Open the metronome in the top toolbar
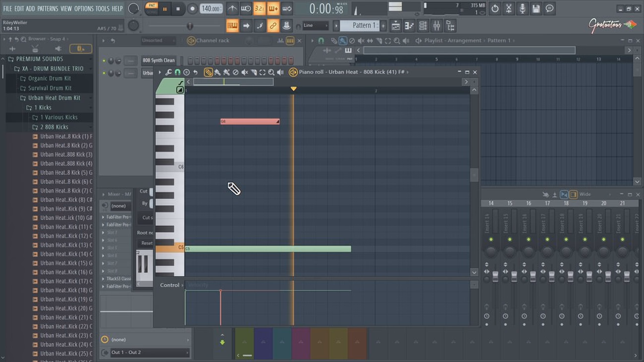The height and width of the screenshot is (362, 644). pyautogui.click(x=232, y=9)
